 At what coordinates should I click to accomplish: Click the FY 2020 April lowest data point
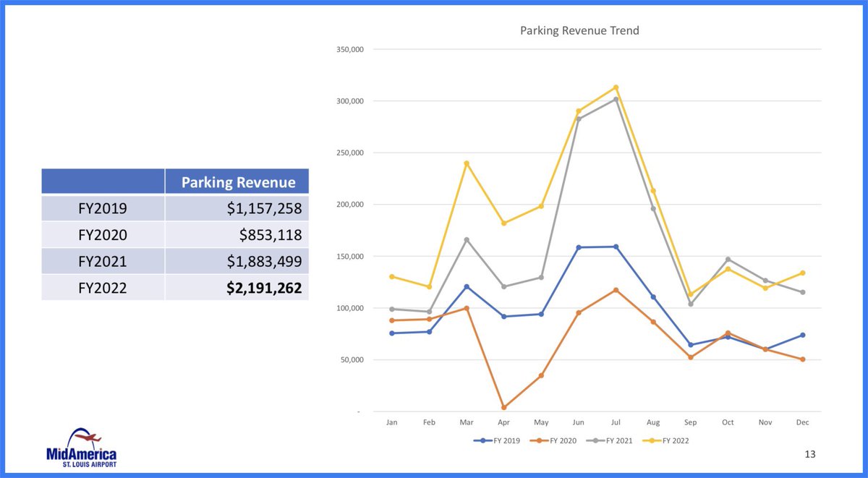click(504, 408)
